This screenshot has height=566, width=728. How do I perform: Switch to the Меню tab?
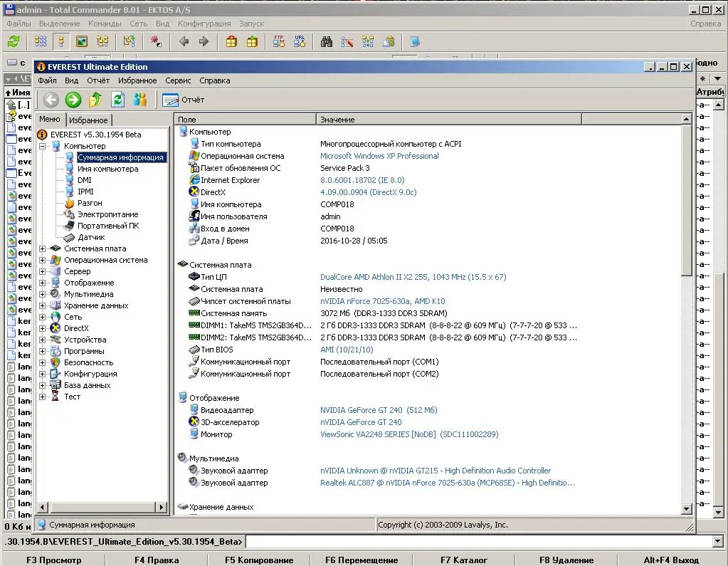[50, 120]
